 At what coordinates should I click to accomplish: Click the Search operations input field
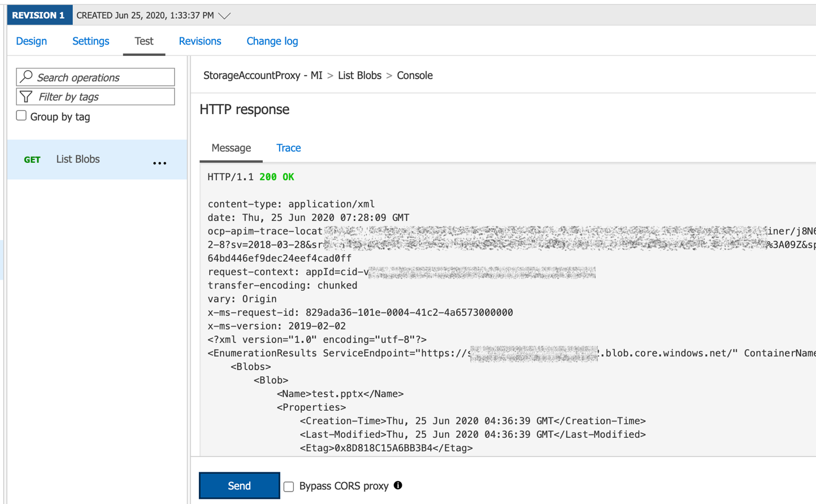[96, 77]
